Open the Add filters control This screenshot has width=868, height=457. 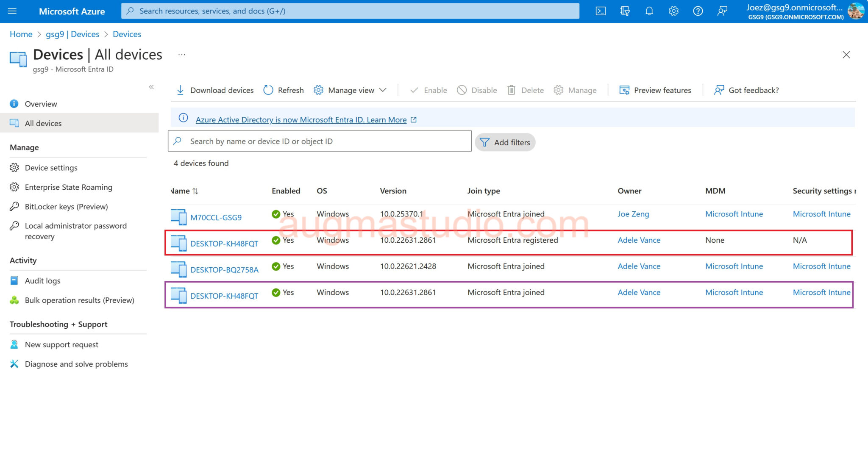tap(505, 142)
